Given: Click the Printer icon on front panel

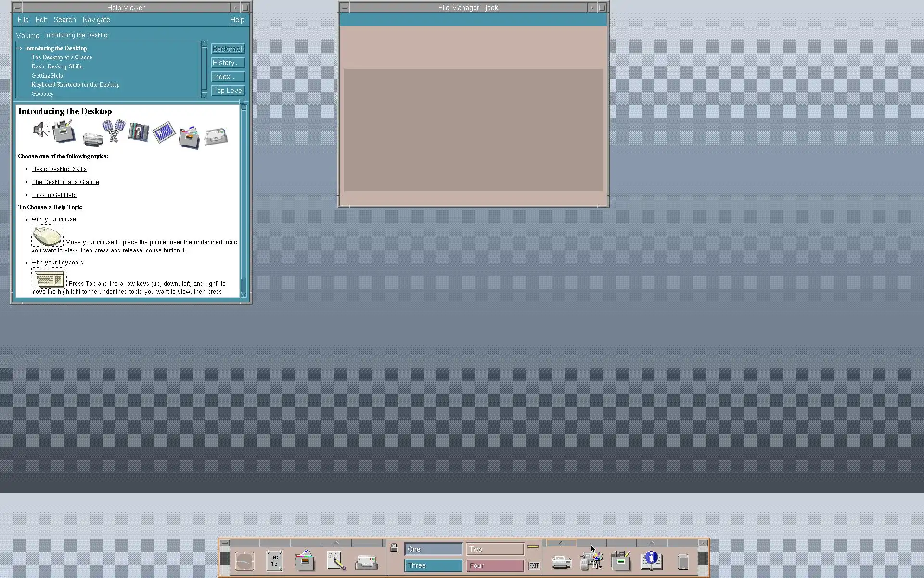Looking at the screenshot, I should pos(561,562).
